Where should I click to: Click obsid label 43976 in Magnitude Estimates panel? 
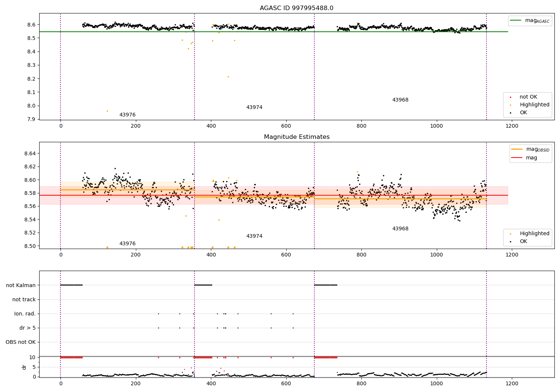click(x=127, y=244)
